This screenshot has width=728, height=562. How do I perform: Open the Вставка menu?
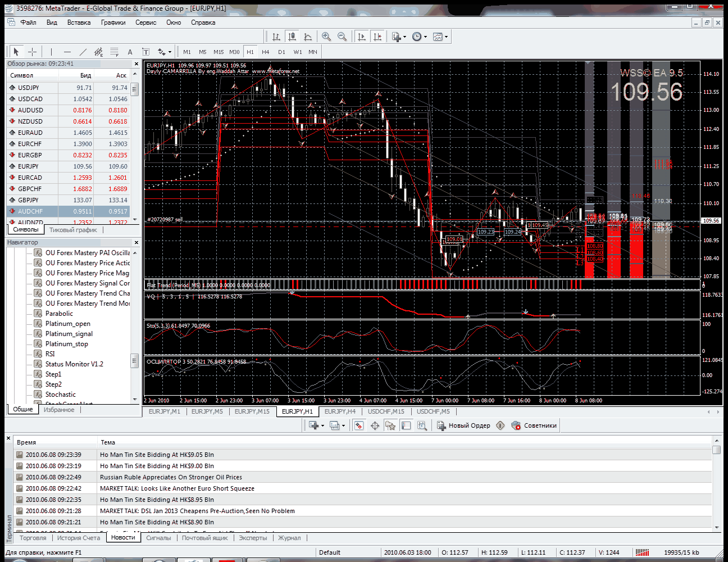pyautogui.click(x=79, y=22)
